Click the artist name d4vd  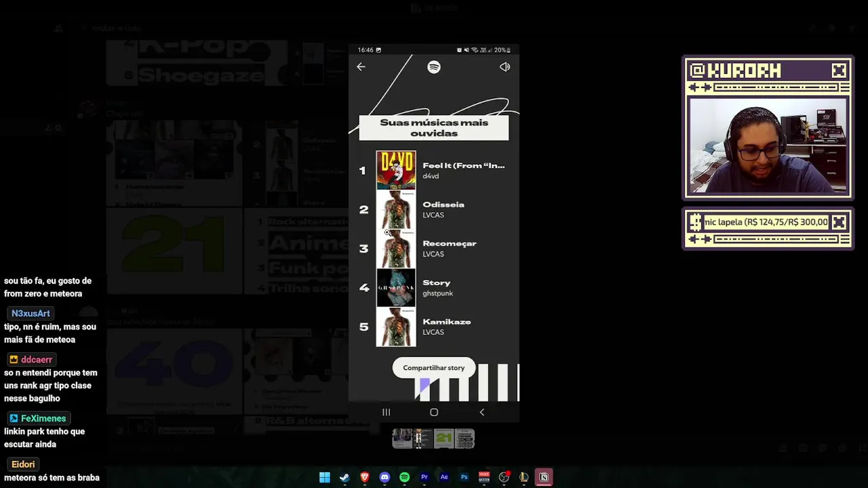[x=431, y=176]
